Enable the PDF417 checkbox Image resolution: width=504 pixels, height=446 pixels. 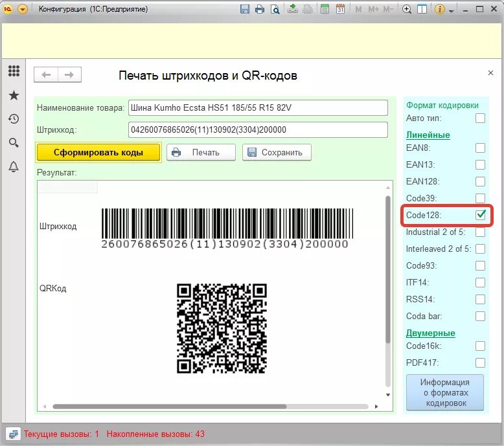pyautogui.click(x=480, y=363)
